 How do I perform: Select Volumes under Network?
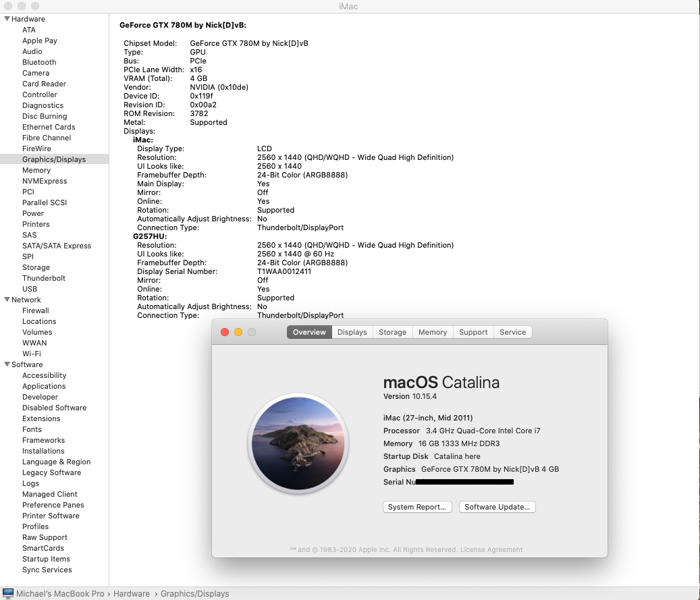[x=37, y=332]
